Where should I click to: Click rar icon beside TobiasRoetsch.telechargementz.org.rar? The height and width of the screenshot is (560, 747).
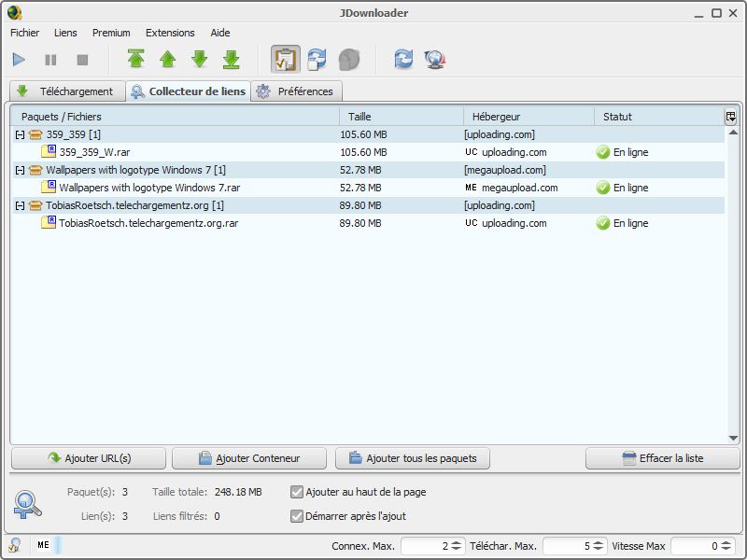(49, 222)
